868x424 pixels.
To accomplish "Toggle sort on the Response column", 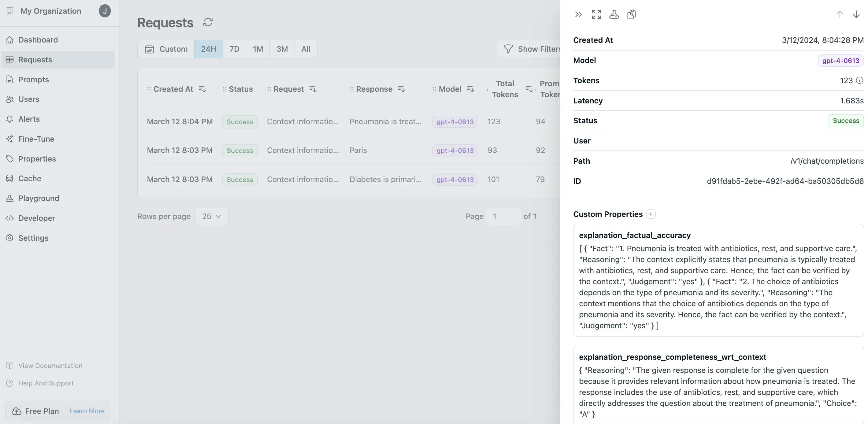I will 401,89.
